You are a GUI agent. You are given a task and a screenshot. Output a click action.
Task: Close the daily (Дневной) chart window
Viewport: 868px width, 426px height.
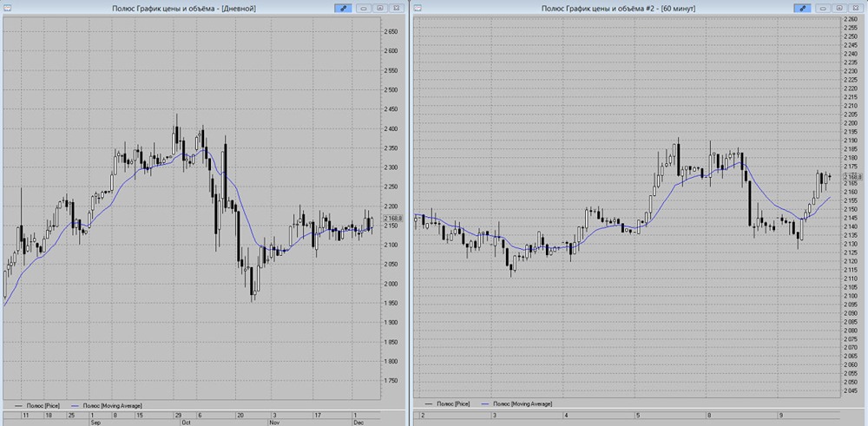pyautogui.click(x=396, y=9)
